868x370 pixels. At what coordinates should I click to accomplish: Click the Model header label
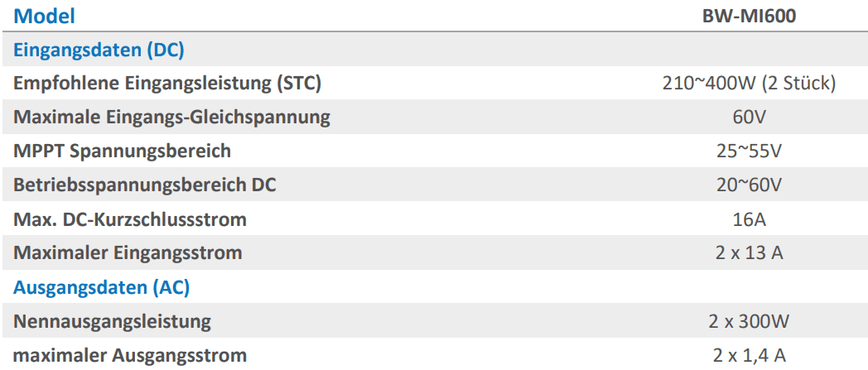(44, 16)
